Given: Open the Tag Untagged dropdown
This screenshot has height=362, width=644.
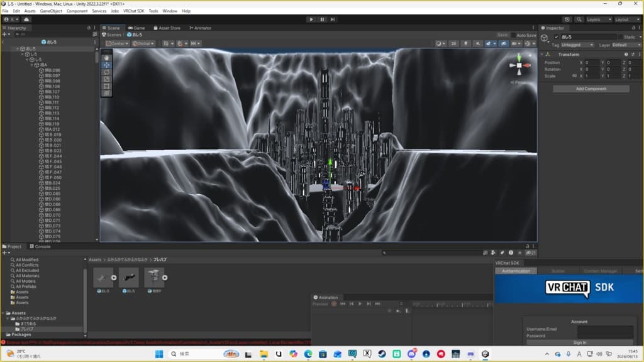Looking at the screenshot, I should pos(577,45).
